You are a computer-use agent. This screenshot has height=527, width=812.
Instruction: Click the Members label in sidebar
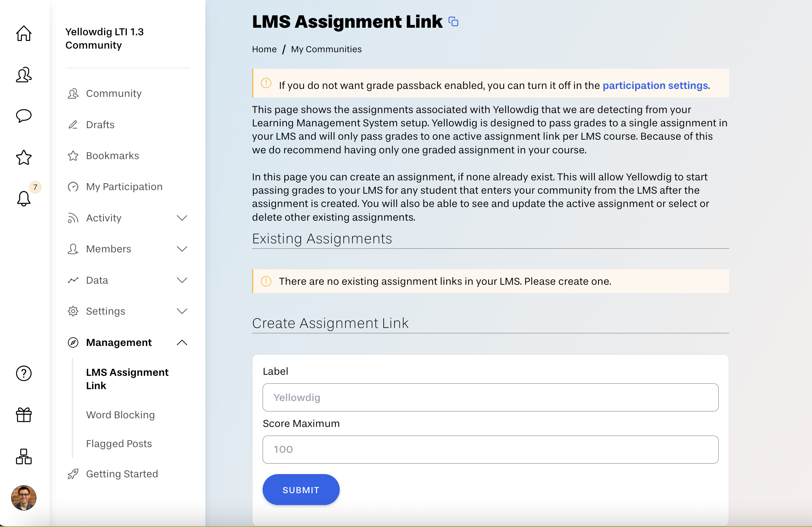click(x=108, y=249)
